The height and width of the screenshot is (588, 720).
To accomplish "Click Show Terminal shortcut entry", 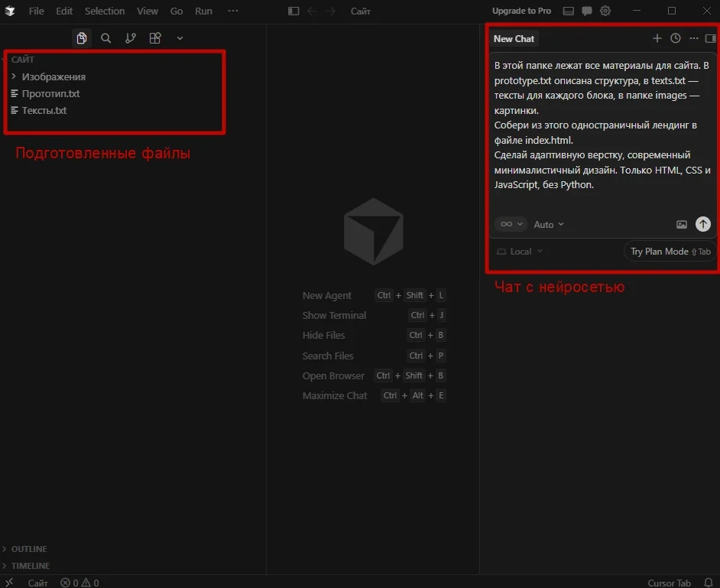I will 373,315.
